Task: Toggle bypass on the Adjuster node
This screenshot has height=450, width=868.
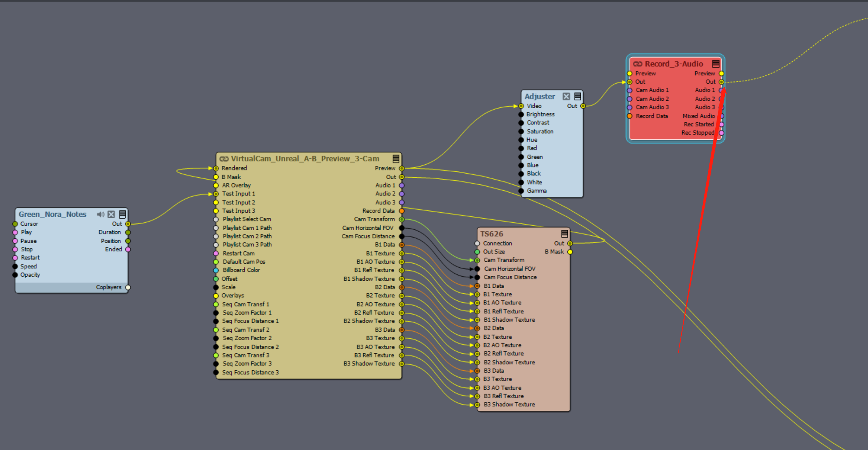Action: pyautogui.click(x=567, y=96)
